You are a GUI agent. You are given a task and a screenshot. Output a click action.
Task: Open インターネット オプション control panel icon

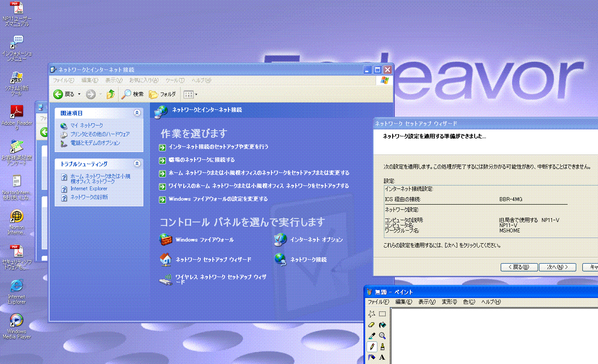click(309, 239)
